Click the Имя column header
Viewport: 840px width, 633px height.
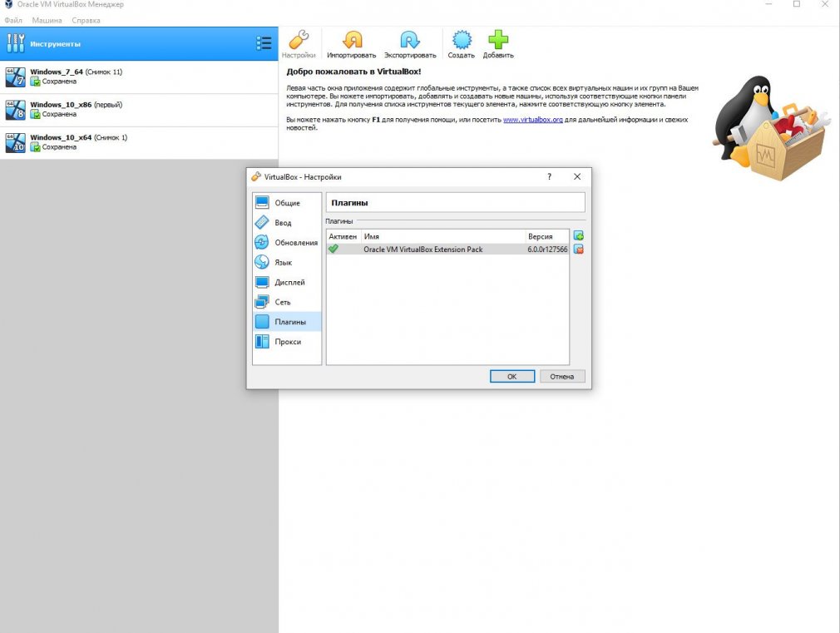click(443, 236)
